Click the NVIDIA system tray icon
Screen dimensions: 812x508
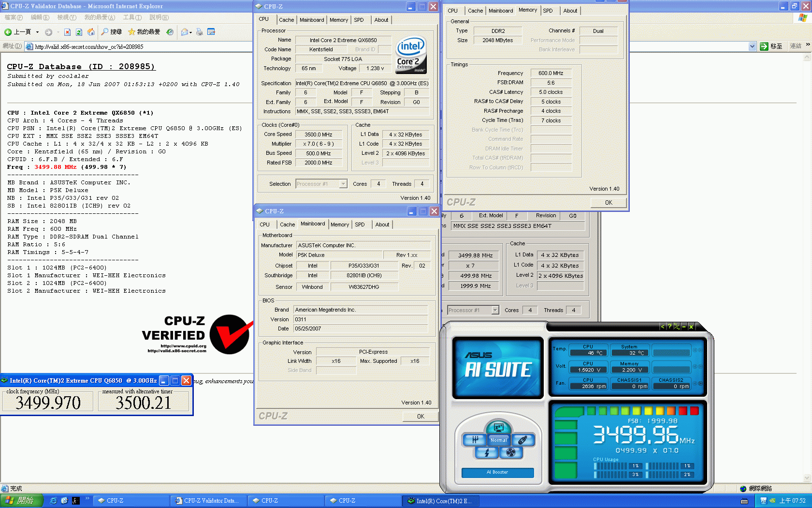(772, 501)
